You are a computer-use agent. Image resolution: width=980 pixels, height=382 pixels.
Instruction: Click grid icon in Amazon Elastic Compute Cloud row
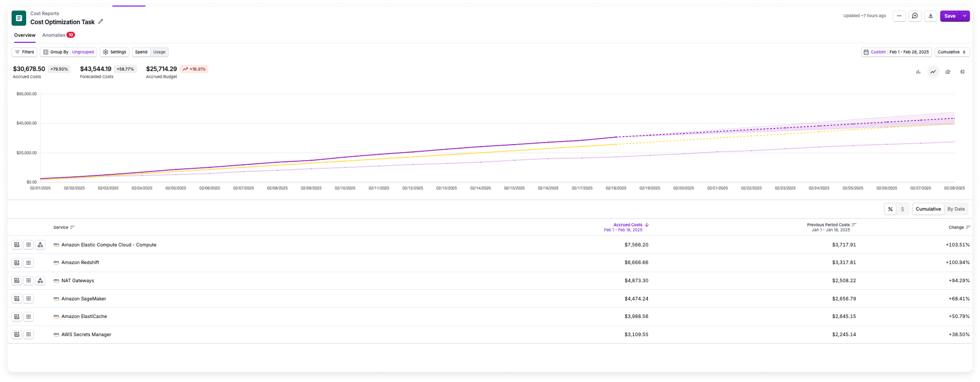pos(29,245)
